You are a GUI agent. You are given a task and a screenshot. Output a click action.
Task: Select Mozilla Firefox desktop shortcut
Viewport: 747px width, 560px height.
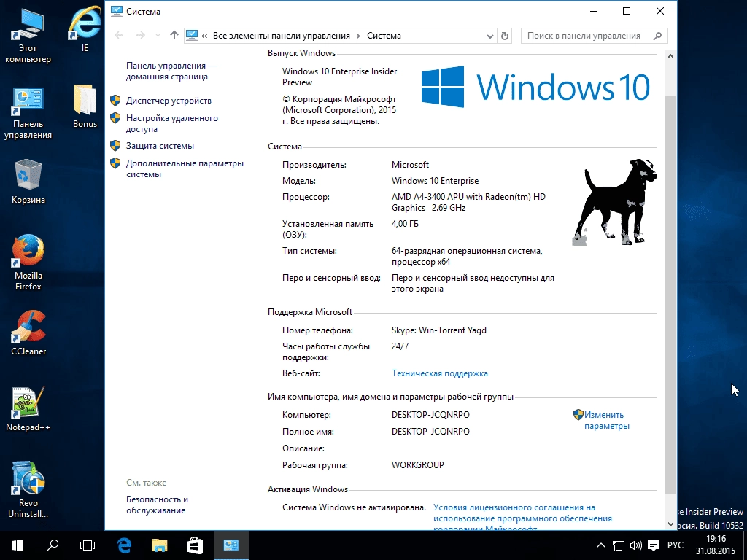click(x=28, y=262)
